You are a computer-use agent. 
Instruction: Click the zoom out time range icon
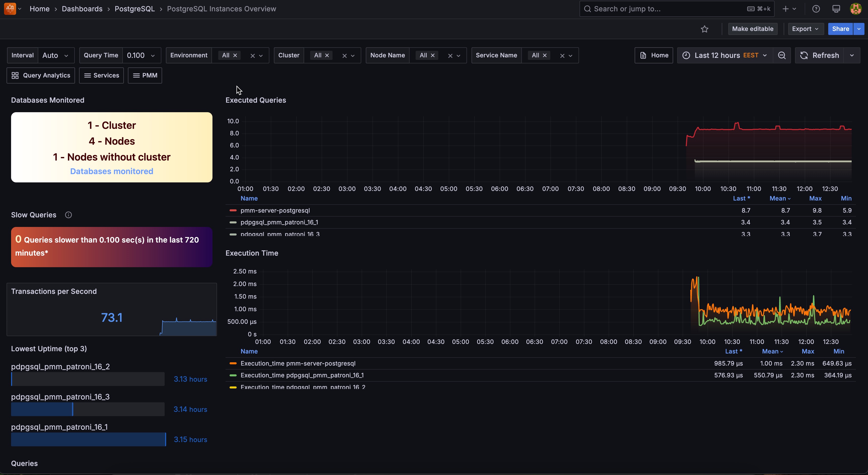pyautogui.click(x=782, y=56)
